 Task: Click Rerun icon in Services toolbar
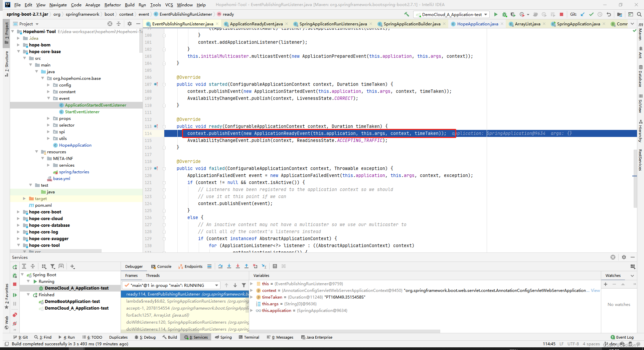click(15, 267)
